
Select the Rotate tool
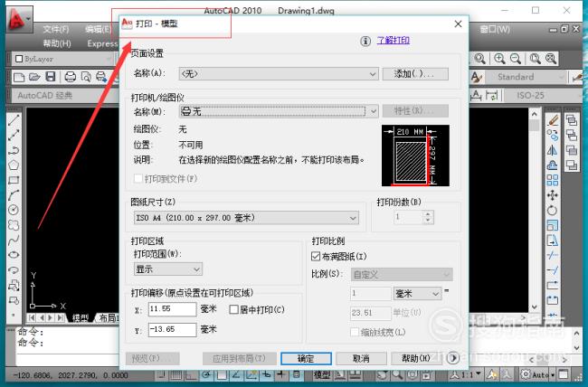[x=553, y=210]
